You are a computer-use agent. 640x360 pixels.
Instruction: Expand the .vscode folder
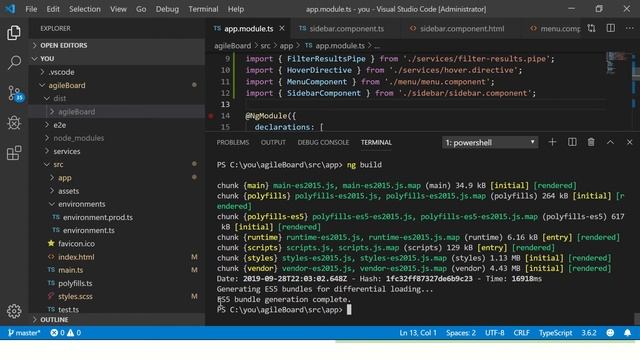pos(61,72)
